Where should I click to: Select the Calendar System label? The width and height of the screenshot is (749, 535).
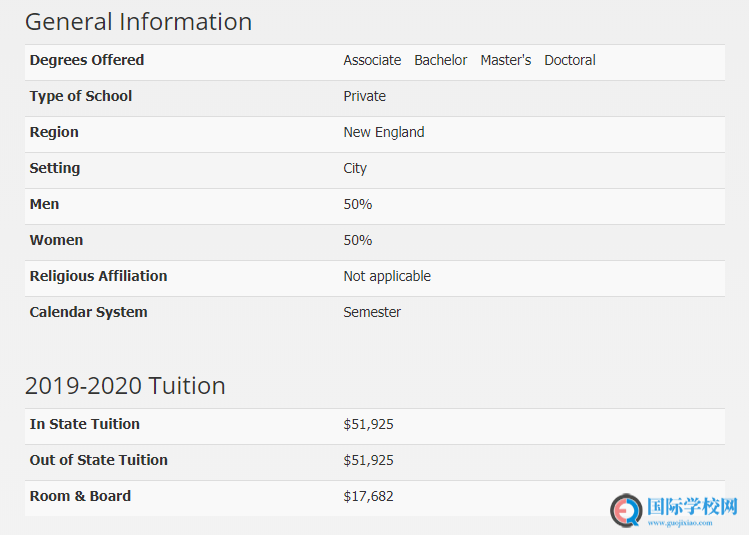click(88, 312)
